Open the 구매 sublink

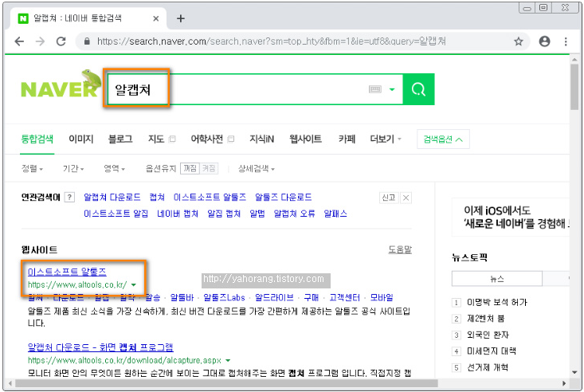click(x=312, y=297)
